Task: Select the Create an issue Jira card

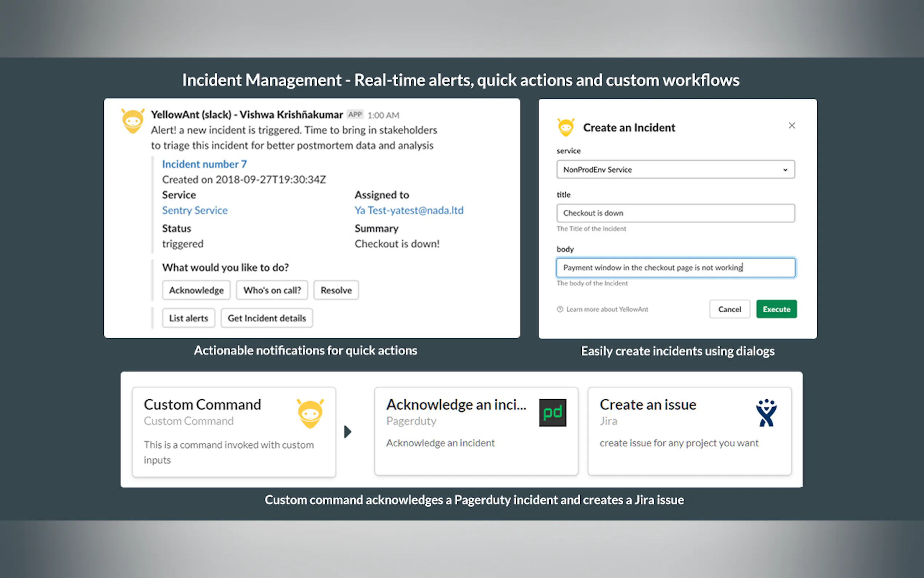Action: [689, 431]
